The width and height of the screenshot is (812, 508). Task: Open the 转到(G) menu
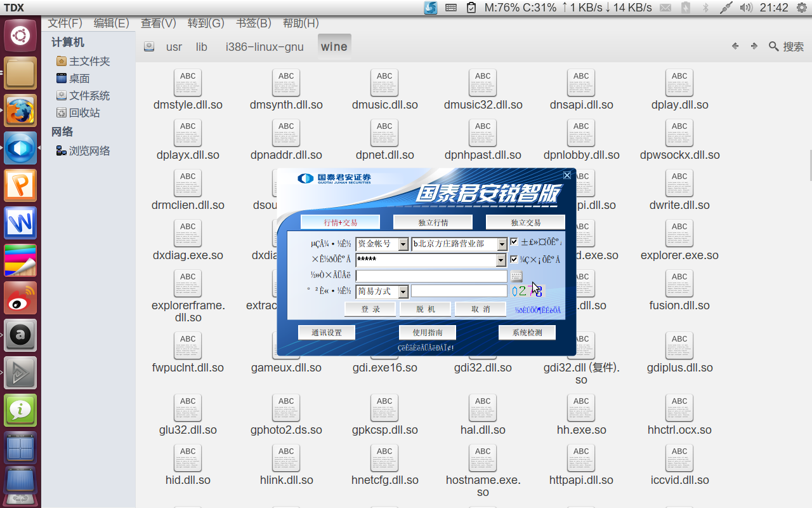[x=206, y=23]
